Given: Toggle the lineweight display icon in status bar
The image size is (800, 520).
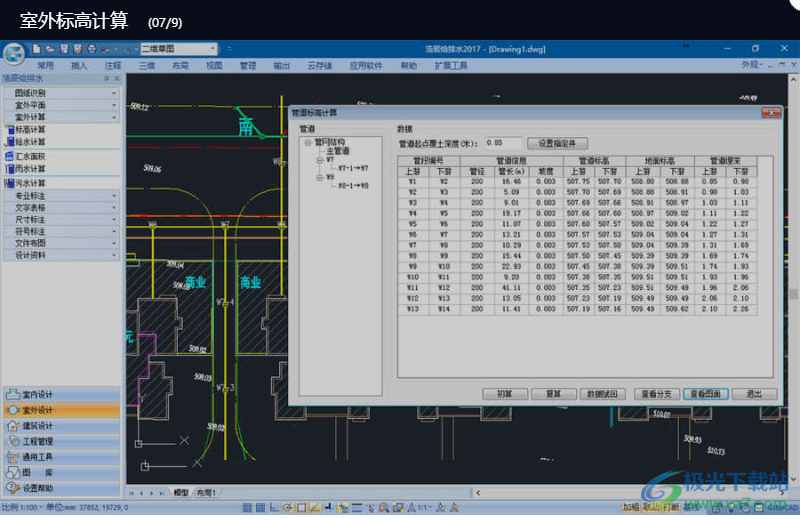Looking at the screenshot, I should [357, 507].
